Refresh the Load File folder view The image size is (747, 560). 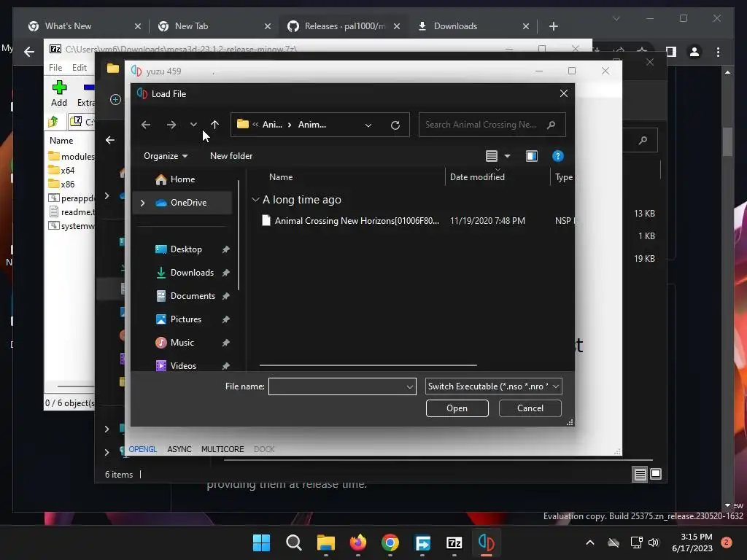395,125
